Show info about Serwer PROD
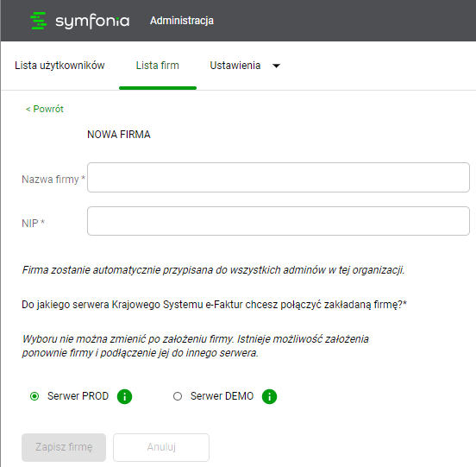 (x=124, y=396)
